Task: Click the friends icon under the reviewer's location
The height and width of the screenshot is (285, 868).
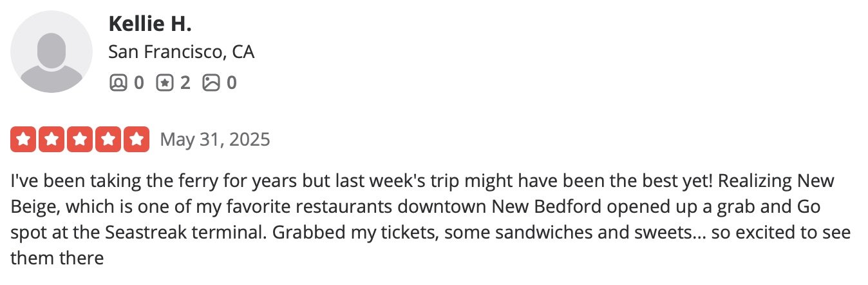Action: (x=118, y=83)
